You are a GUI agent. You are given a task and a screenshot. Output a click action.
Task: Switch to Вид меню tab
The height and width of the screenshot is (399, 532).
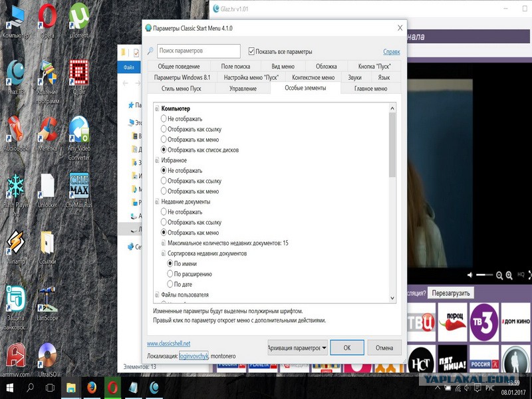(x=283, y=66)
